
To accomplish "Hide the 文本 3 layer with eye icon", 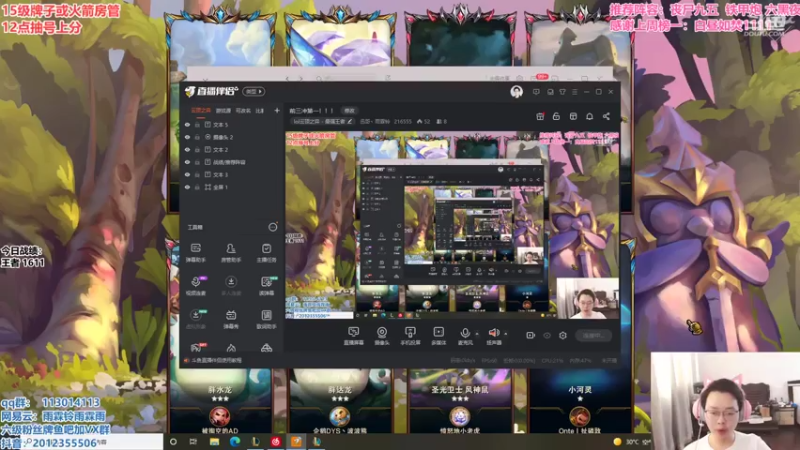I will 187,175.
